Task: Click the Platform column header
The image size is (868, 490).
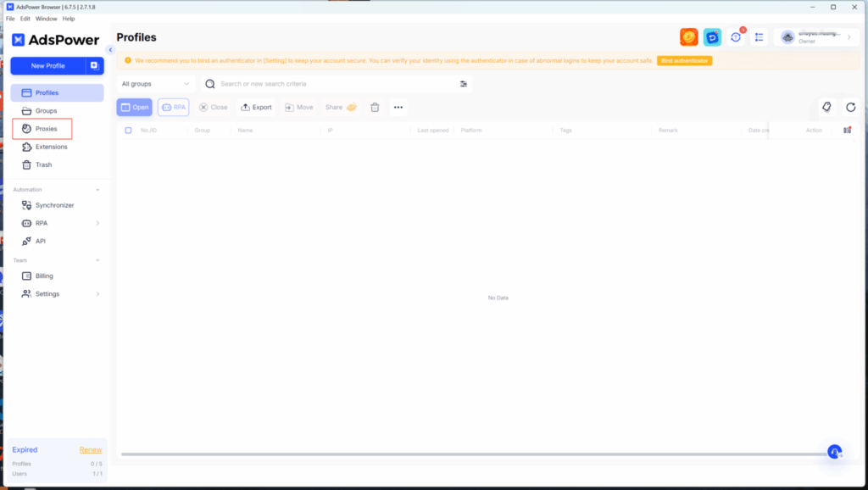Action: coord(471,131)
